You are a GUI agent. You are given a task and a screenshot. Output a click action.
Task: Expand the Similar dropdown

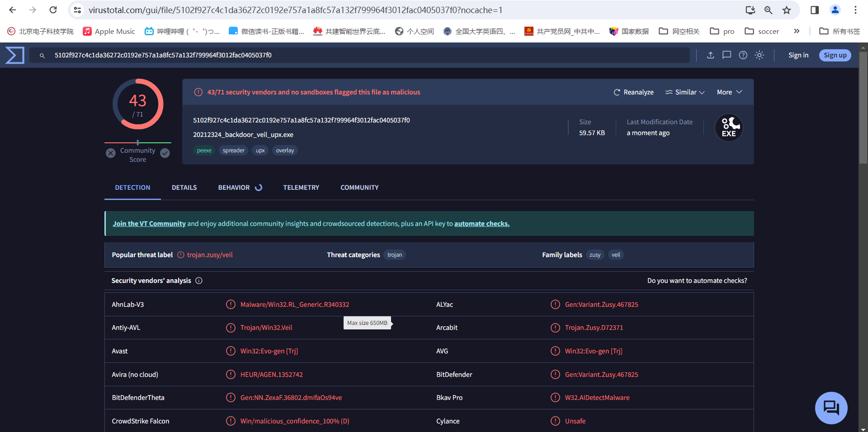[685, 92]
